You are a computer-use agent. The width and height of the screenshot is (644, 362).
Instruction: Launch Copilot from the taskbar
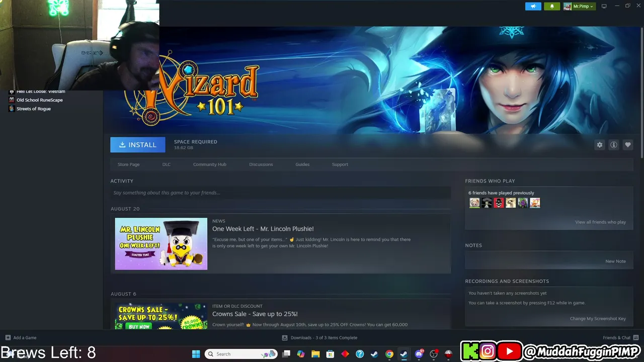(301, 354)
